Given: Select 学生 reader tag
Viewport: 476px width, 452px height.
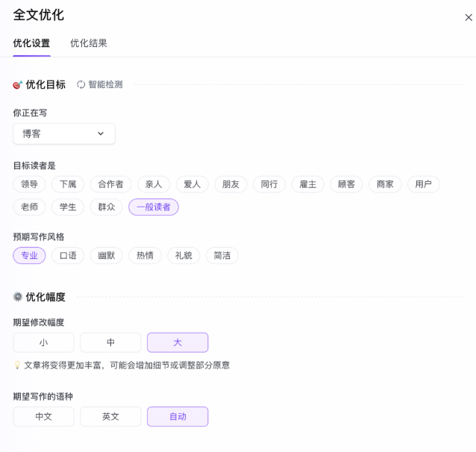Looking at the screenshot, I should tap(68, 207).
